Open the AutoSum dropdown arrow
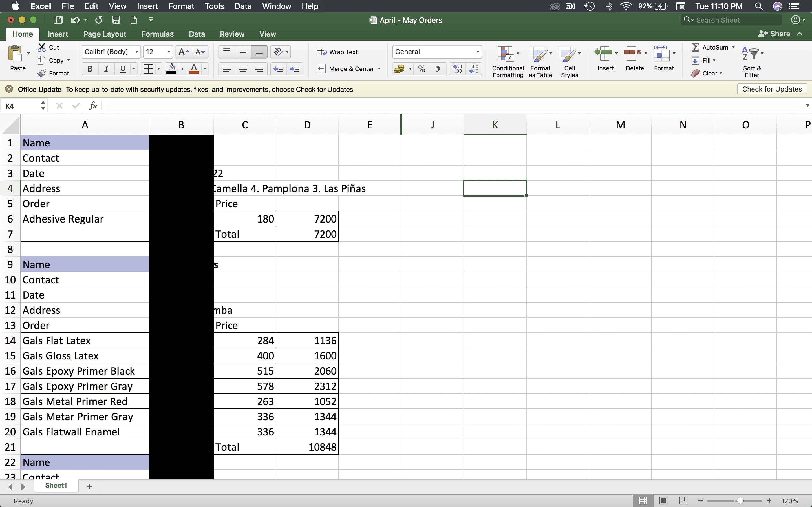Image resolution: width=812 pixels, height=507 pixels. pos(734,47)
